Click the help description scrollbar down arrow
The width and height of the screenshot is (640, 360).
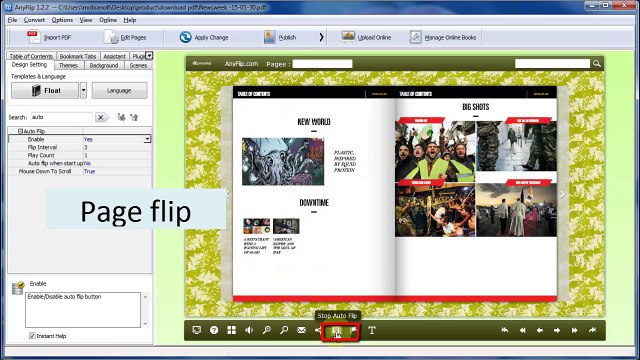coord(146,324)
